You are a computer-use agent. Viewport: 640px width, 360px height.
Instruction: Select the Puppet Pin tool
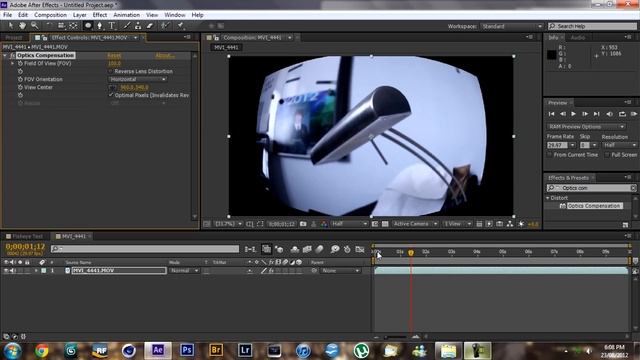[x=180, y=26]
